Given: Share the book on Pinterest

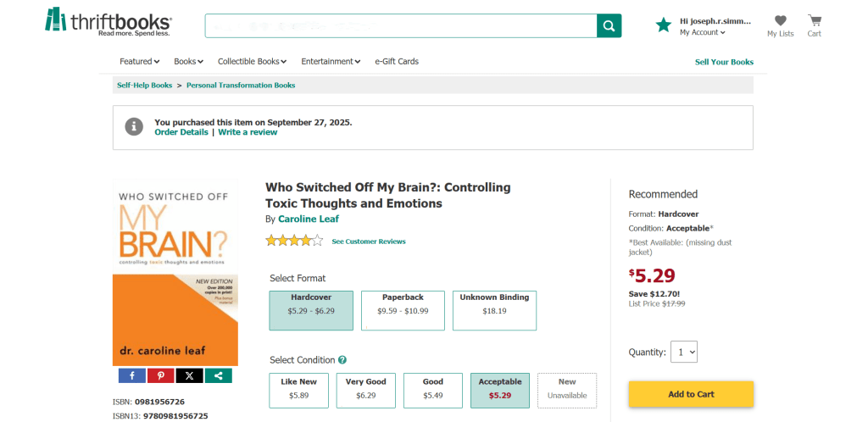Looking at the screenshot, I should click(160, 375).
